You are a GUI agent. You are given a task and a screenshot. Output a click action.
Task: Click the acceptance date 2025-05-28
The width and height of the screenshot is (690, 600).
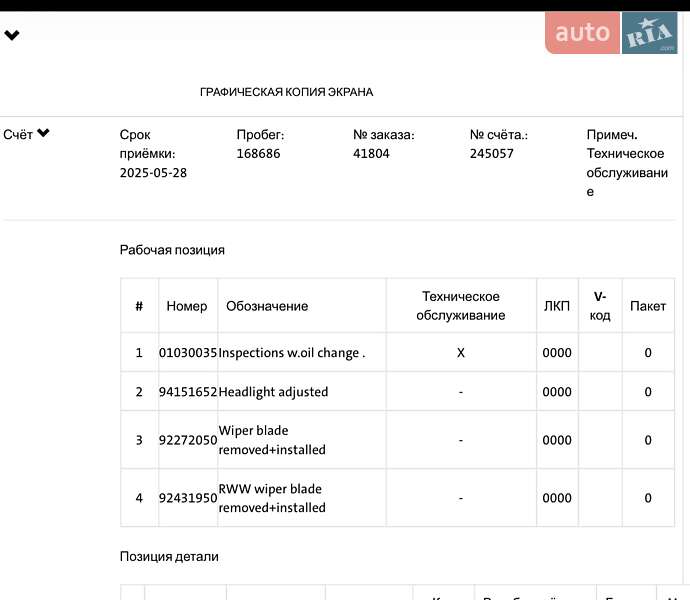point(153,172)
